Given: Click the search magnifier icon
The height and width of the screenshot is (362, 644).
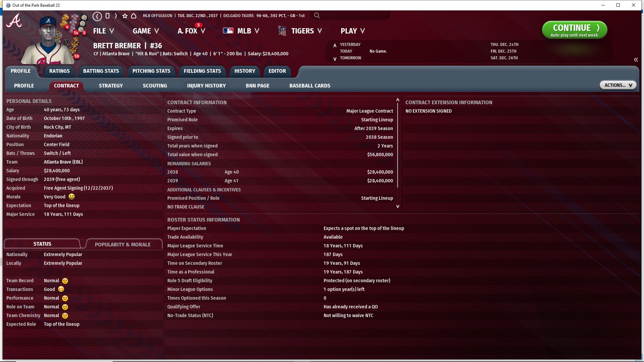Looking at the screenshot, I should pos(317,15).
